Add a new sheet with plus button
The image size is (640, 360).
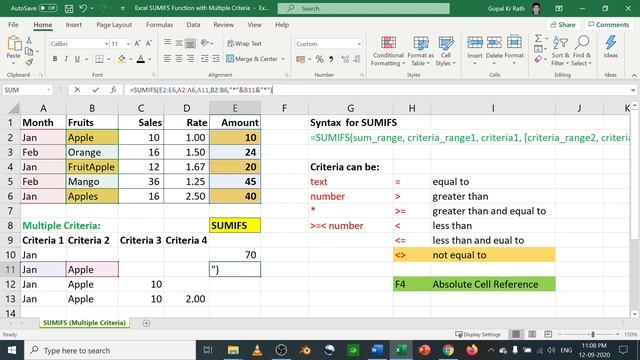coord(146,323)
